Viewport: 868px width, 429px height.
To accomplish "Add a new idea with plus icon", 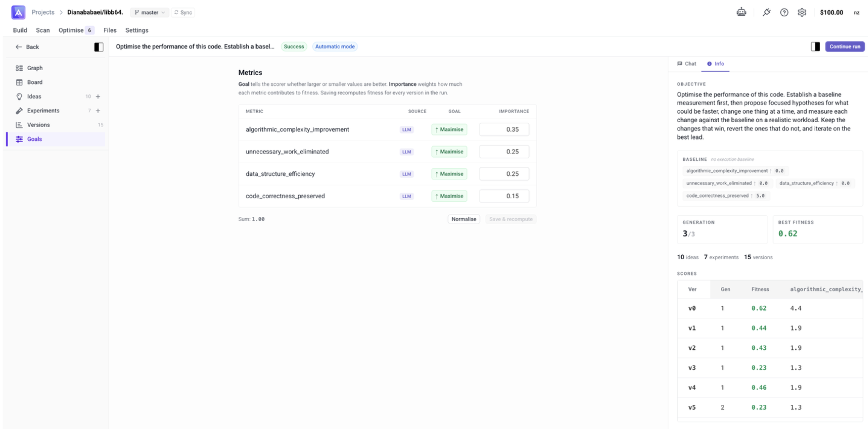I will pyautogui.click(x=98, y=96).
